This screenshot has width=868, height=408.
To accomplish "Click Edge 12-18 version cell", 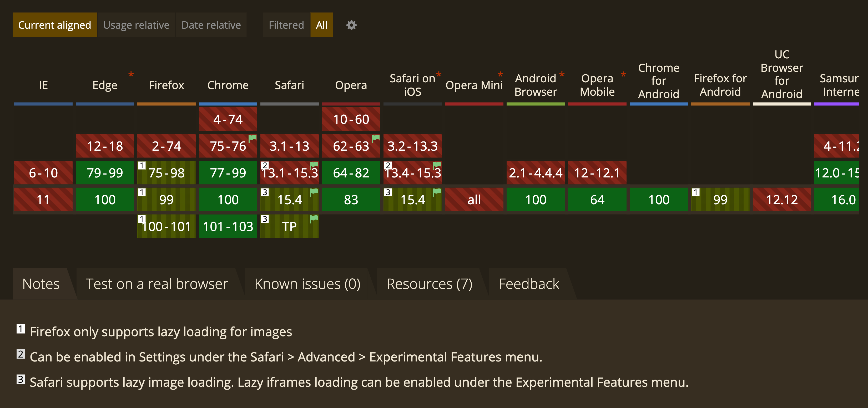I will pos(105,146).
